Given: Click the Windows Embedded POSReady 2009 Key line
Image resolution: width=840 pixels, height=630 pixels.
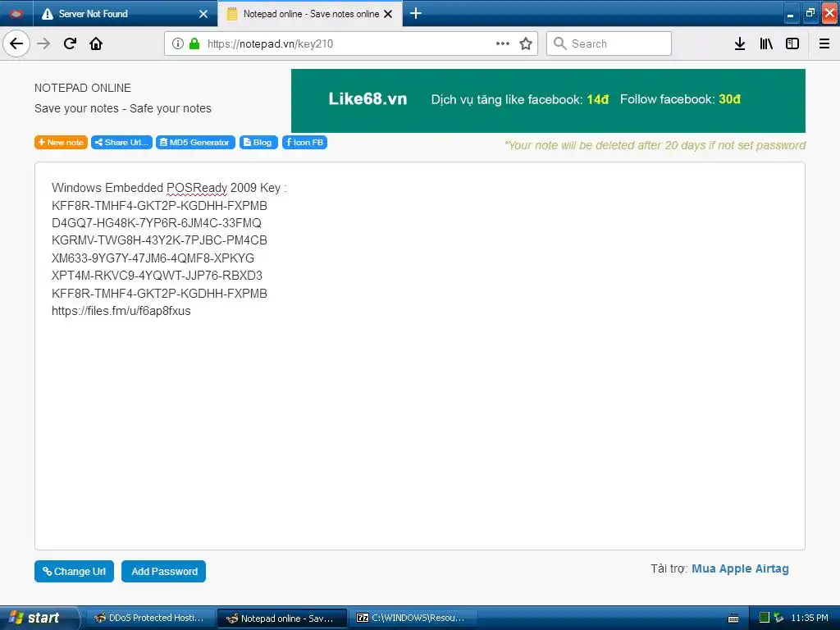Looking at the screenshot, I should tap(169, 188).
